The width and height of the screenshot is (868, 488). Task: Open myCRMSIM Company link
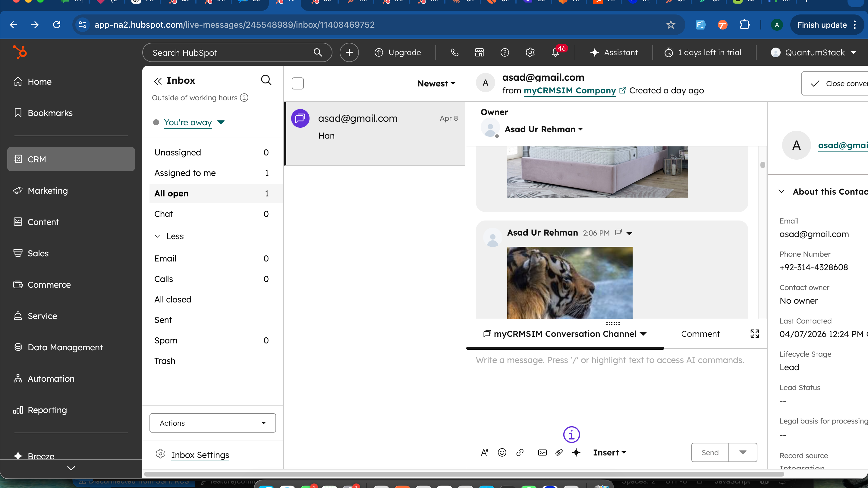(569, 90)
